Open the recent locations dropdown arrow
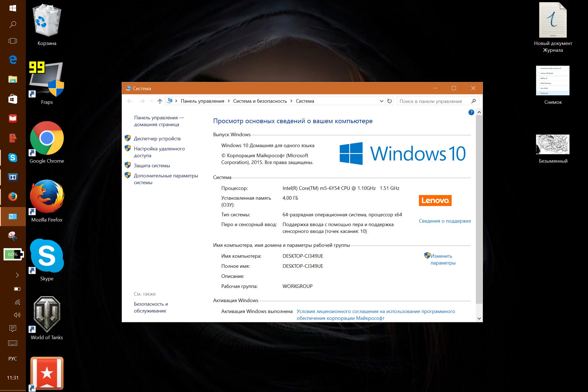588x392 pixels. click(x=151, y=101)
